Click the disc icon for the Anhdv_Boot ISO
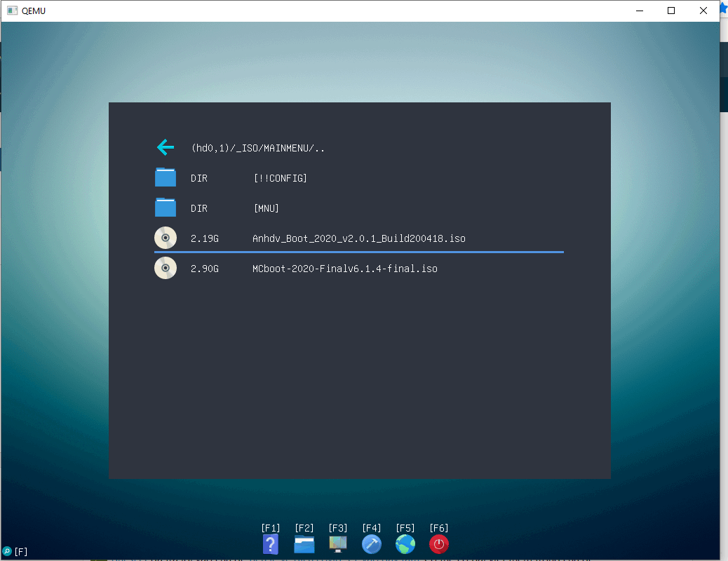This screenshot has height=561, width=728. pyautogui.click(x=166, y=238)
